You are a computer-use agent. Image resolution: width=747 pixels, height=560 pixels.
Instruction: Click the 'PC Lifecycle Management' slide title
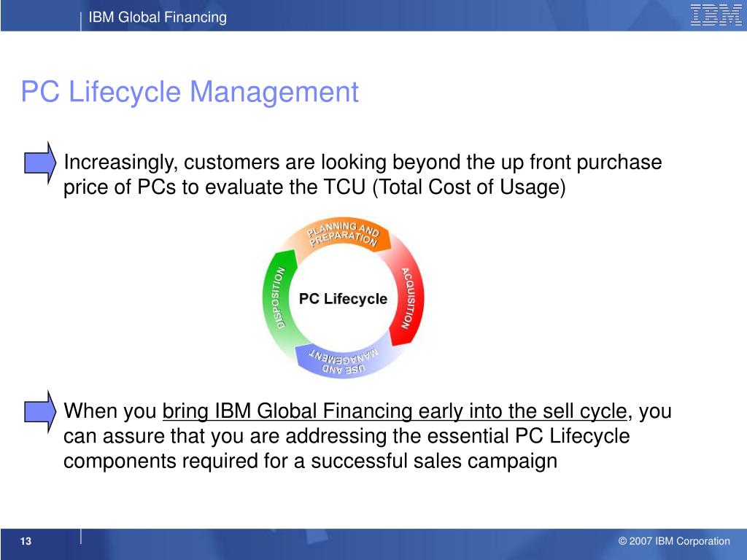click(x=190, y=91)
